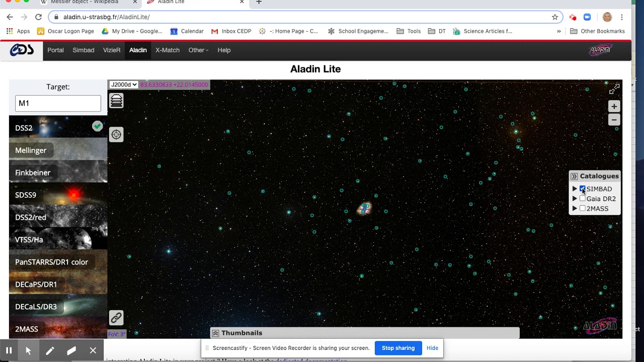The image size is (644, 362).
Task: Open the My Drive bookmark
Action: [x=132, y=31]
